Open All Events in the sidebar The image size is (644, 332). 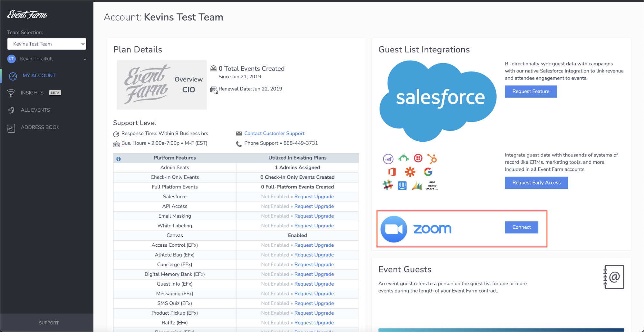pos(35,110)
